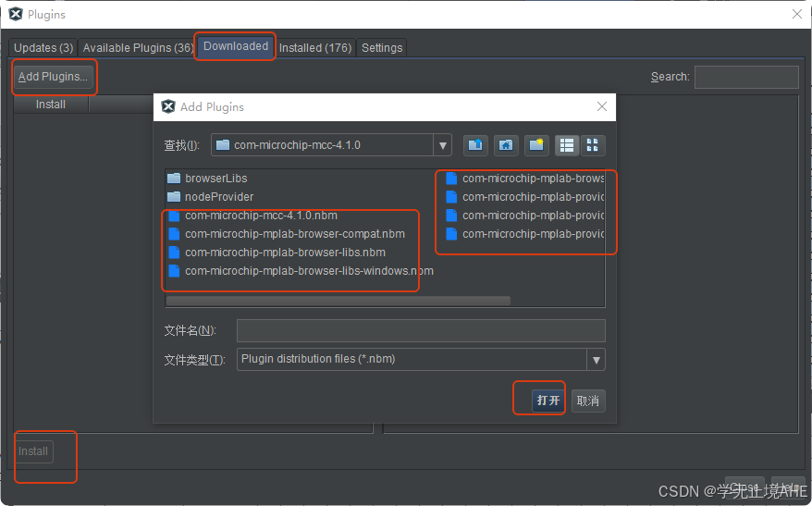Click the Install column header

[51, 105]
